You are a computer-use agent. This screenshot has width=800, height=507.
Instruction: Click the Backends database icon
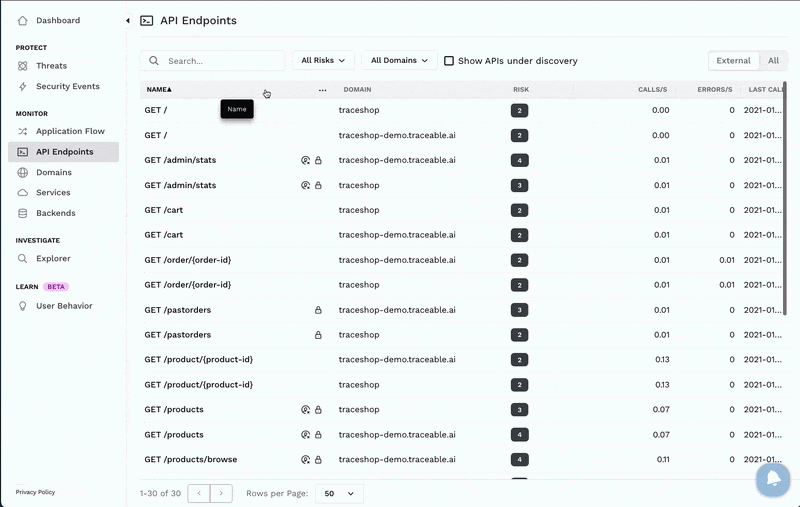pos(23,213)
